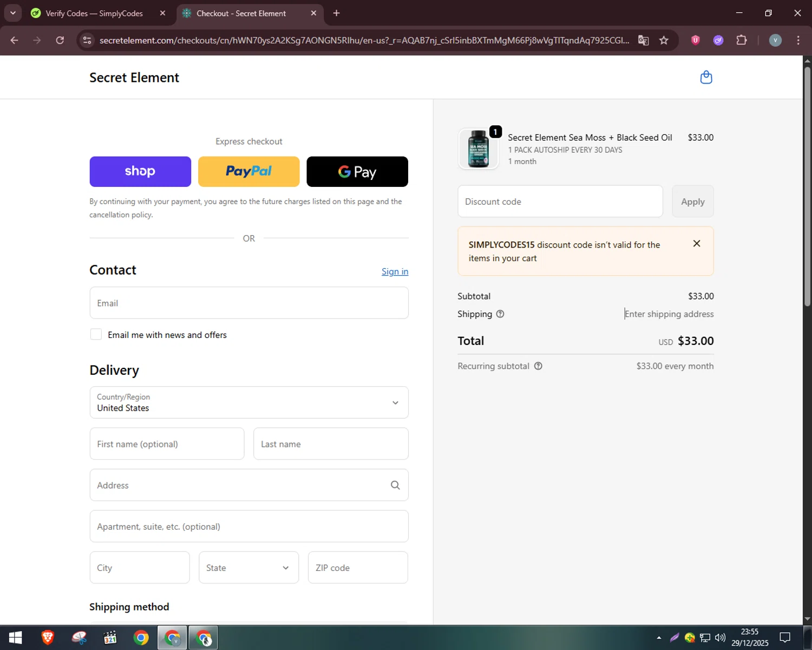
Task: Focus the Email input field
Action: [249, 303]
